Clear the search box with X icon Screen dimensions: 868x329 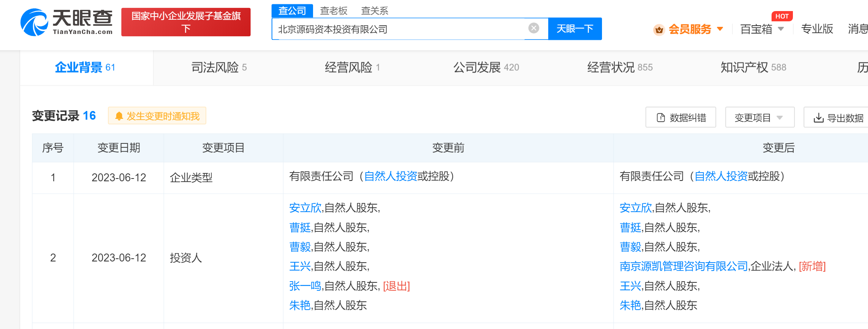(534, 28)
